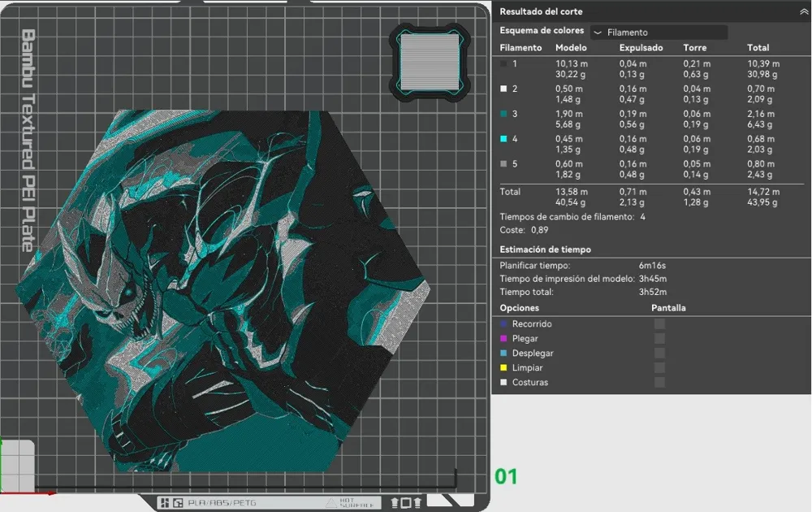Click Tiempo total 3h52m value

click(x=653, y=293)
